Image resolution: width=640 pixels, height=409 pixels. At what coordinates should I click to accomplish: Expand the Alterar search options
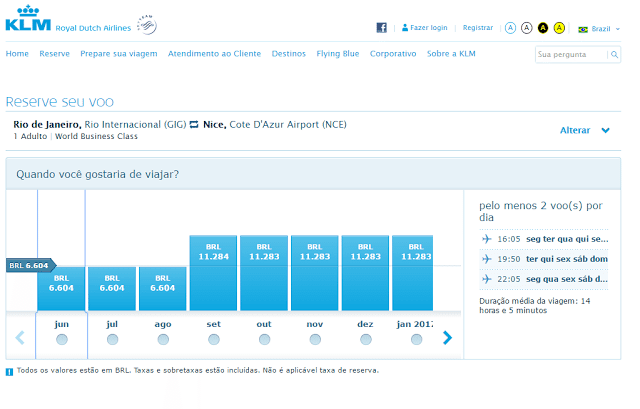585,130
